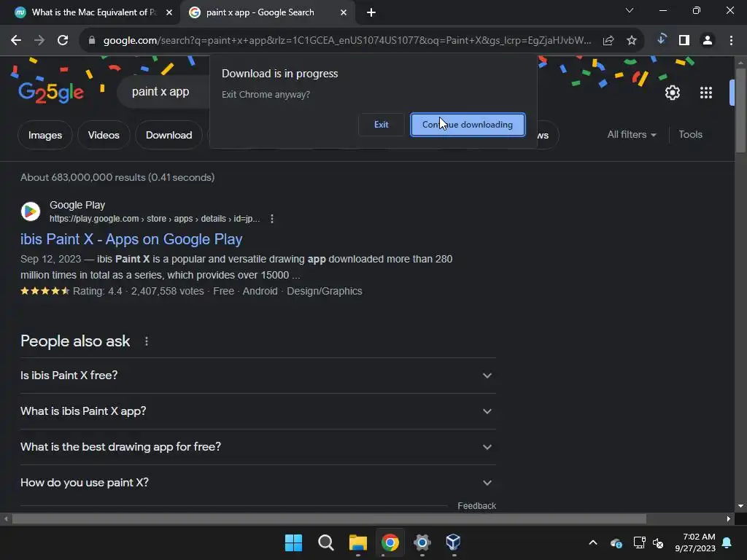Click the 'About 683,000,000 results' text
Image resolution: width=747 pixels, height=560 pixels.
(117, 178)
